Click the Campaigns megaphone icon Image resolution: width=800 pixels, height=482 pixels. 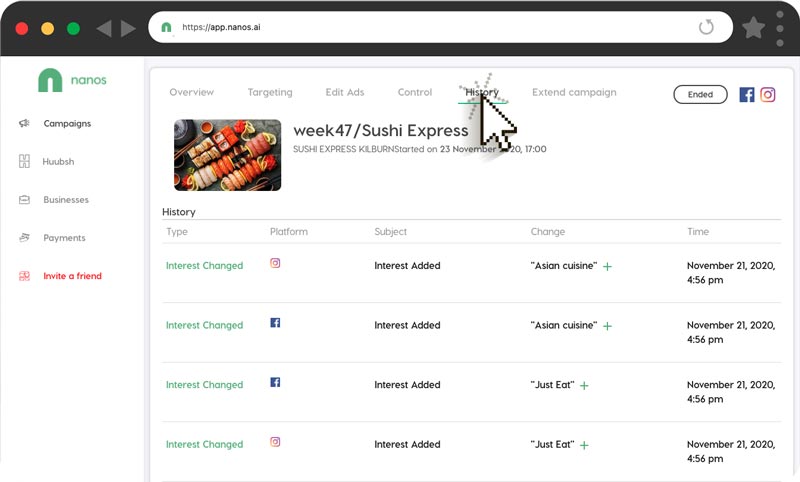point(24,123)
